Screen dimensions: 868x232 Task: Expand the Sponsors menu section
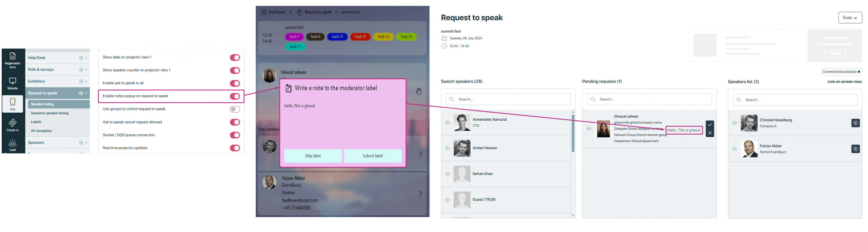click(x=86, y=143)
